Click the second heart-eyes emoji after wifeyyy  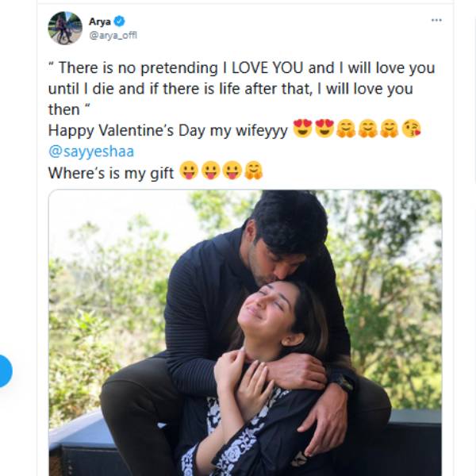[324, 129]
